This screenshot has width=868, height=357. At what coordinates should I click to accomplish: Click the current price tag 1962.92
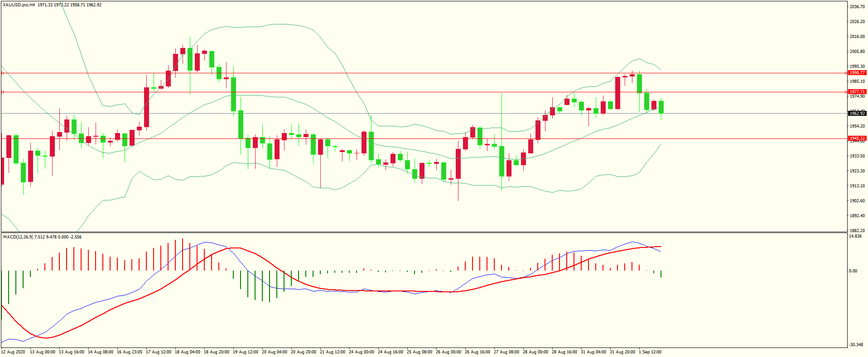857,114
